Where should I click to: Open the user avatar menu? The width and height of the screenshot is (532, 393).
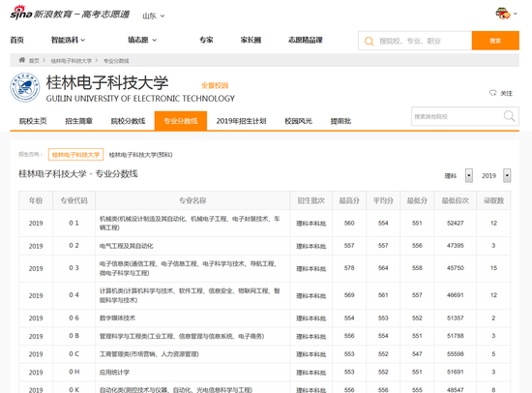(503, 14)
